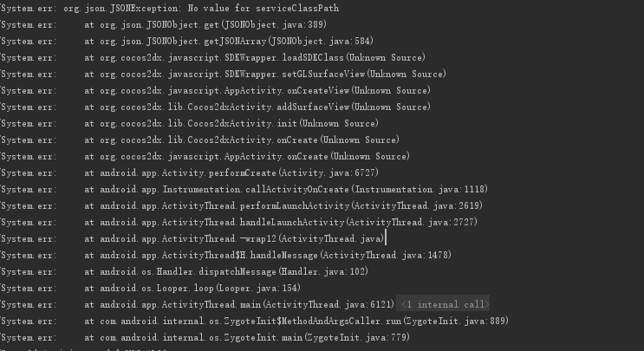Image resolution: width=644 pixels, height=351 pixels.
Task: Expand the "1 internal call" folded frames
Action: [445, 304]
